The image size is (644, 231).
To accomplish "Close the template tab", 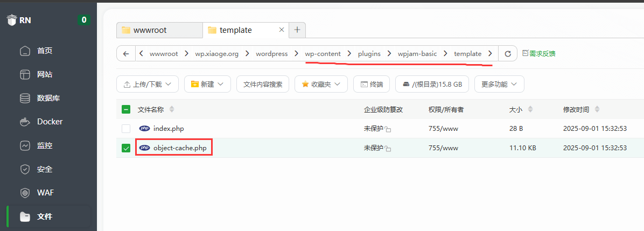I will [281, 30].
